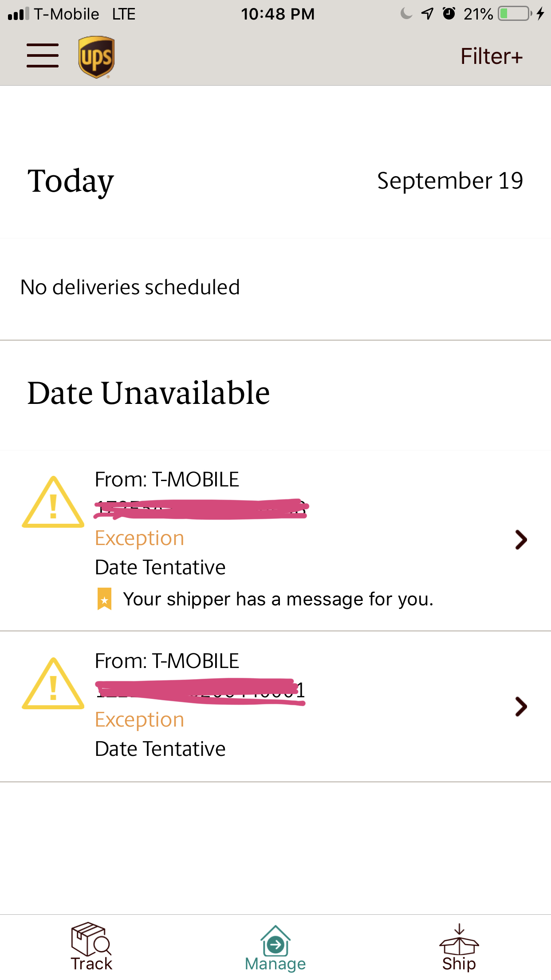This screenshot has height=980, width=551.
Task: Select first 'From: T-MOBILE' sender line
Action: point(167,479)
